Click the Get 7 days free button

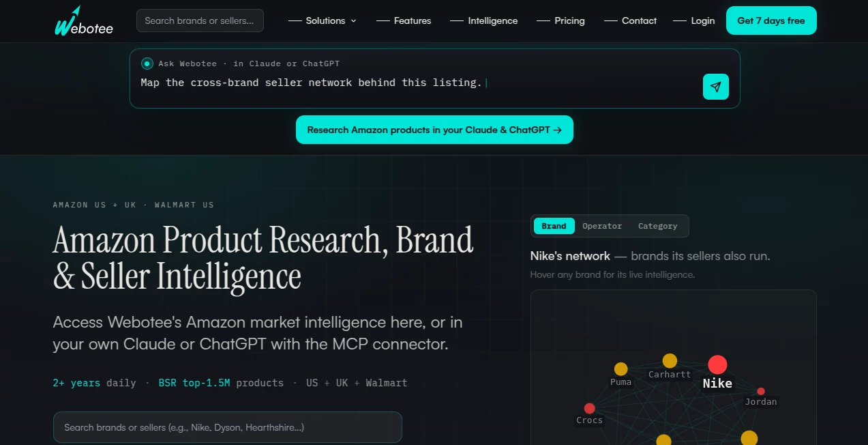[771, 20]
